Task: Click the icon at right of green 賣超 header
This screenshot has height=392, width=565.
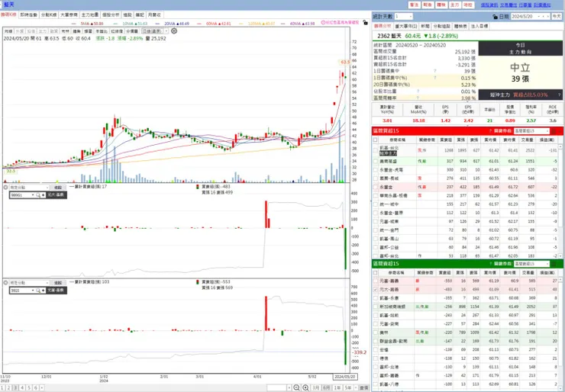Action: 554,264
